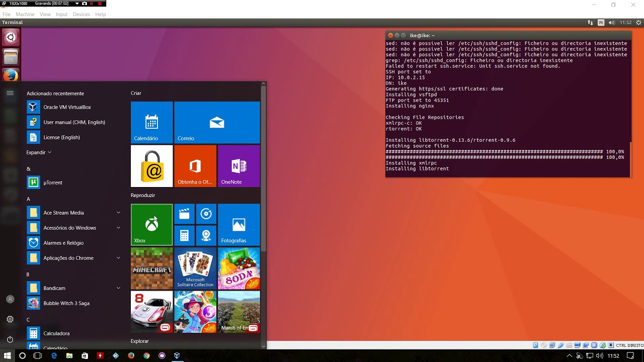Expand the Acessórios do Windows folder
This screenshot has height=362, width=644.
click(74, 228)
